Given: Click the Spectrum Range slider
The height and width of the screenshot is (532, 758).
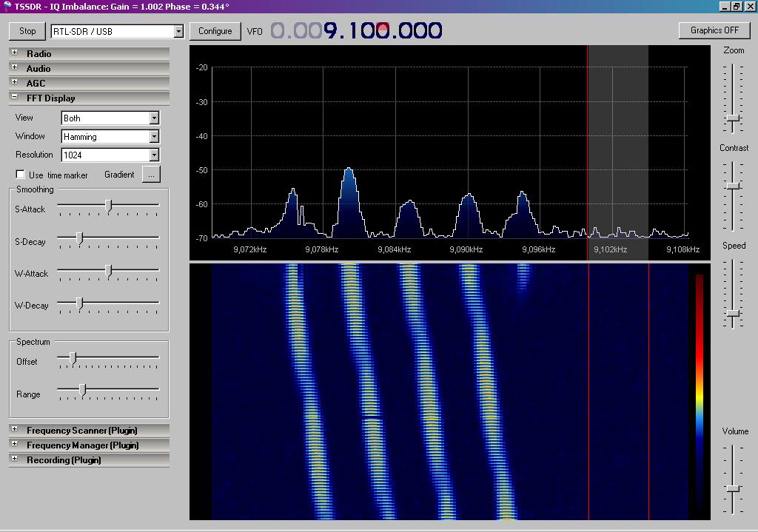Looking at the screenshot, I should pos(108,391).
